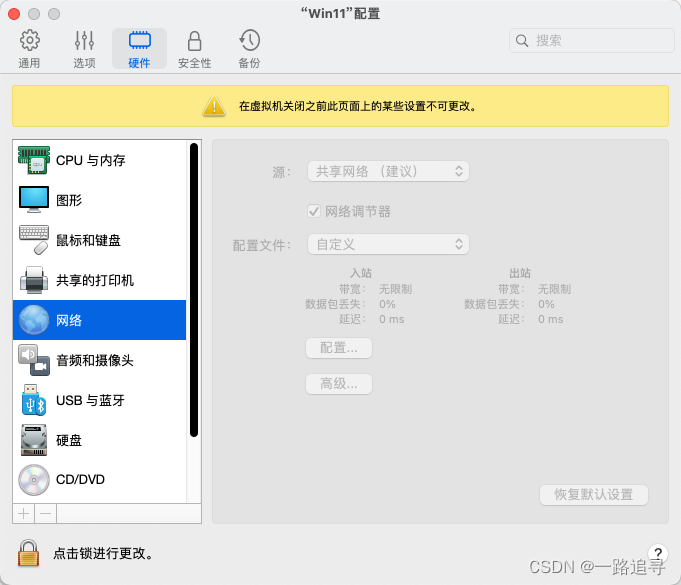Select the CD/DVD list item
The height and width of the screenshot is (585, 681).
(99, 480)
